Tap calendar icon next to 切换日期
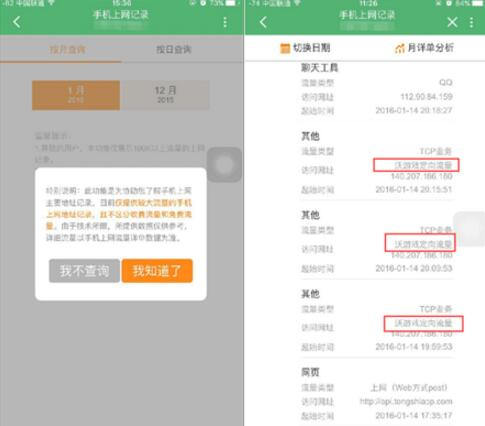485x426 pixels. [x=285, y=48]
